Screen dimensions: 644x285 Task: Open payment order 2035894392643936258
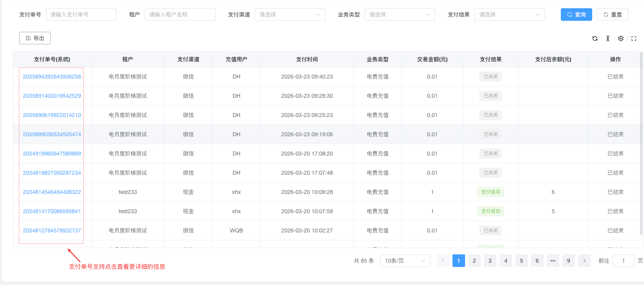click(x=52, y=77)
